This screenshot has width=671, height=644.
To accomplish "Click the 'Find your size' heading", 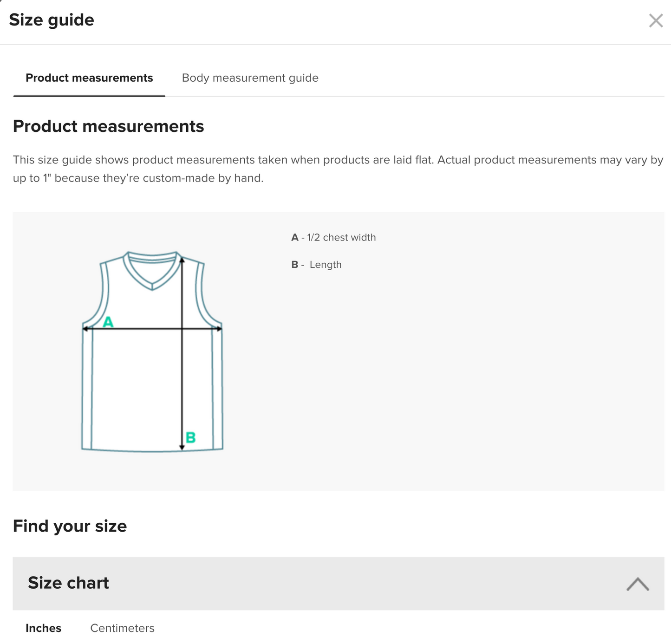I will (70, 526).
